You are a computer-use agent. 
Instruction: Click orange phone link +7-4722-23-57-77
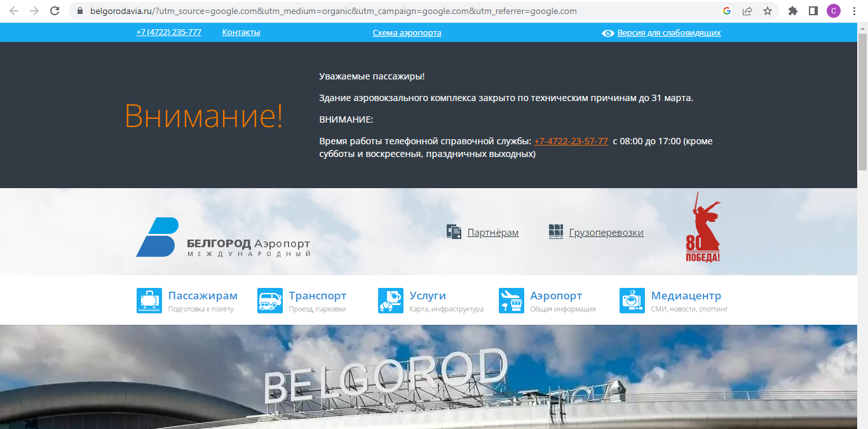point(571,141)
